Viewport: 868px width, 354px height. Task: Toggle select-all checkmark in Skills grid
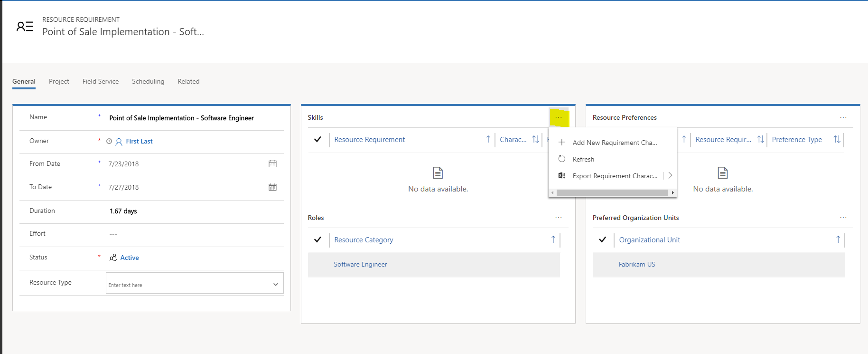pyautogui.click(x=318, y=139)
